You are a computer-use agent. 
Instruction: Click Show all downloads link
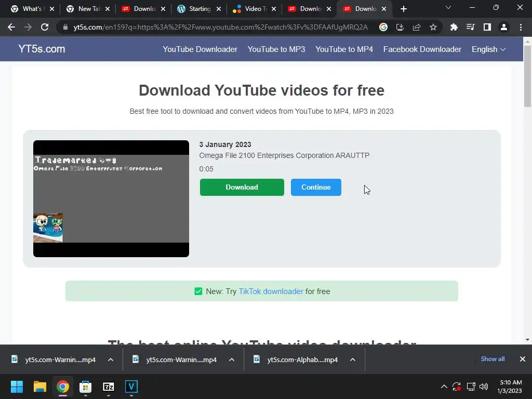[493, 359]
